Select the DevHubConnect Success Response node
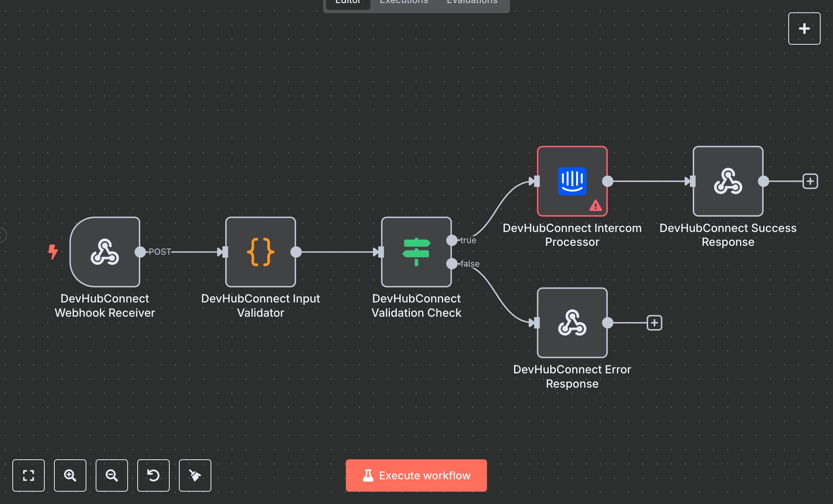 (x=727, y=181)
